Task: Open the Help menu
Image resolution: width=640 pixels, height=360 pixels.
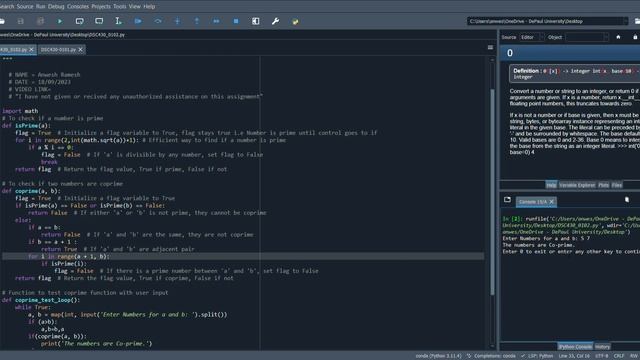Action: [149, 7]
